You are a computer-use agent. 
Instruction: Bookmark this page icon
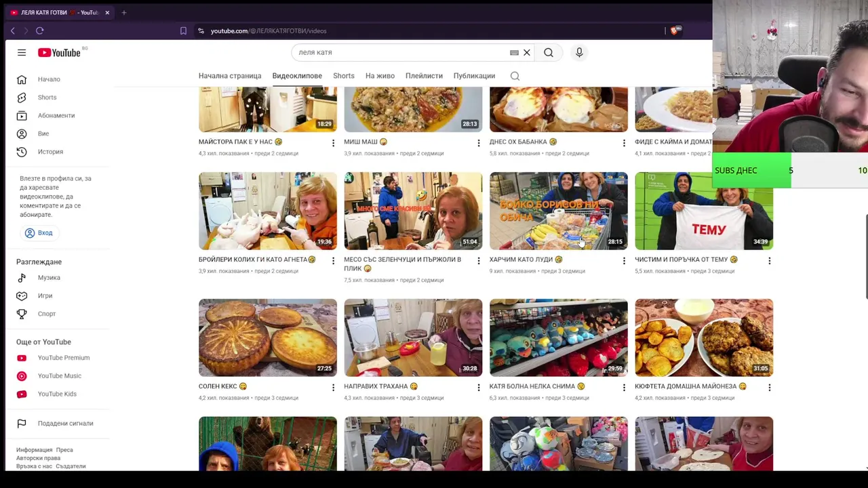point(183,30)
